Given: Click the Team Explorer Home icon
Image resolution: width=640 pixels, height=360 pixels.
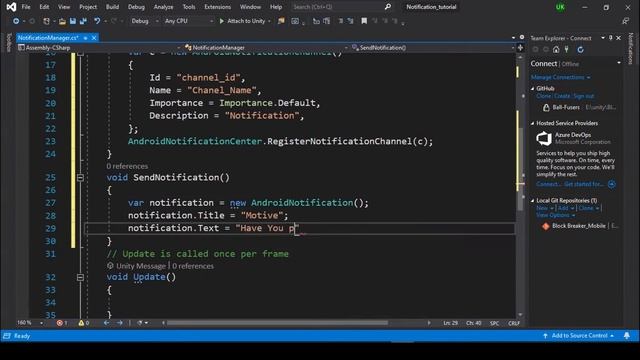Looking at the screenshot, I should coord(556,49).
